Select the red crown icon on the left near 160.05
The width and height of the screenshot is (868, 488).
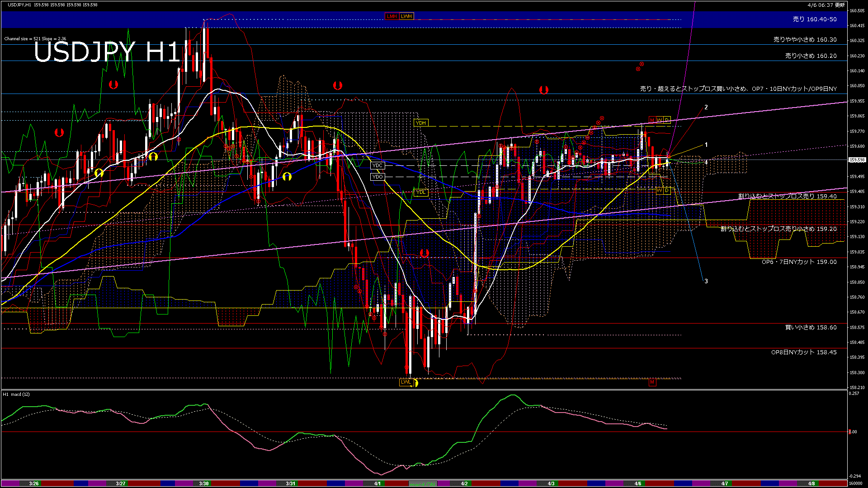coord(113,84)
